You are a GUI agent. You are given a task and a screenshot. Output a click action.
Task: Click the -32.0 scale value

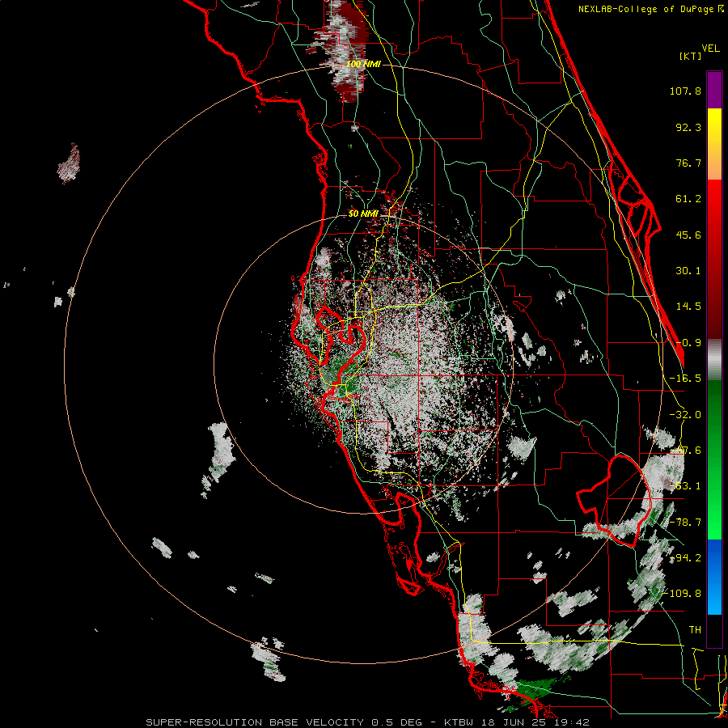click(x=685, y=415)
